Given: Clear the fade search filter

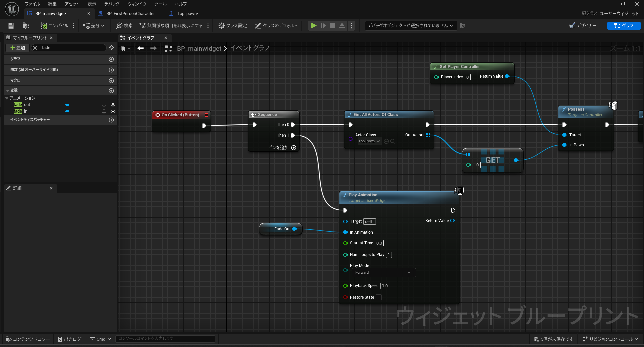Looking at the screenshot, I should pyautogui.click(x=35, y=48).
